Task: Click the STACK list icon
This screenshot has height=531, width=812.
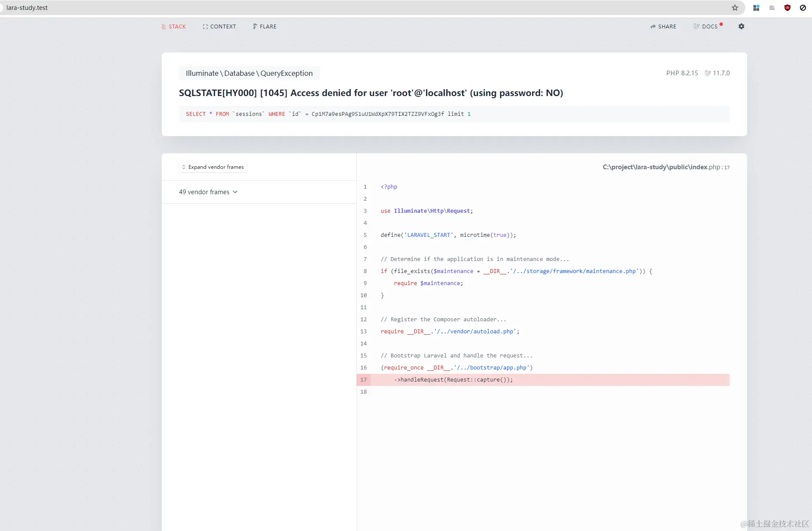Action: tap(164, 26)
